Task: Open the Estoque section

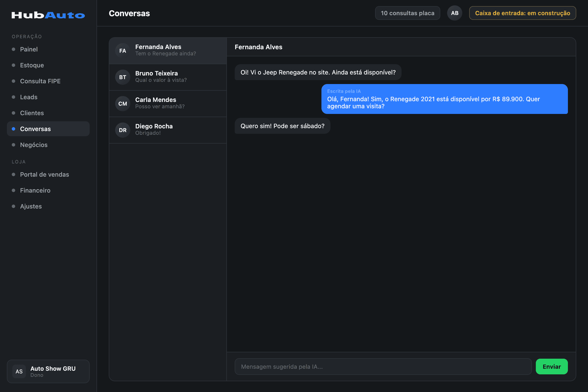Action: click(48, 65)
